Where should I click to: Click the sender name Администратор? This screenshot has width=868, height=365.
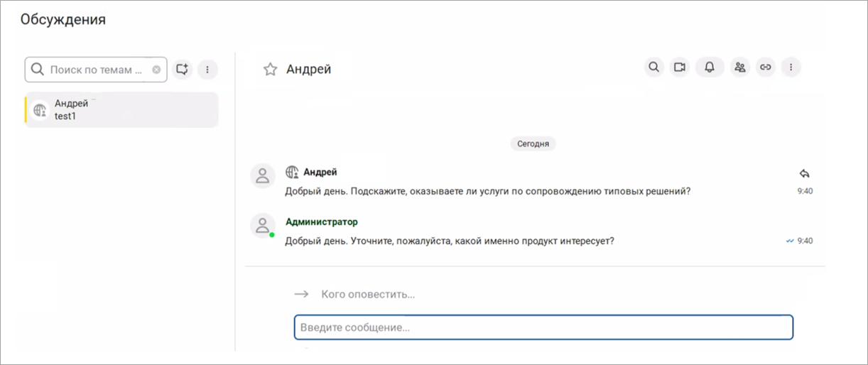(x=322, y=222)
